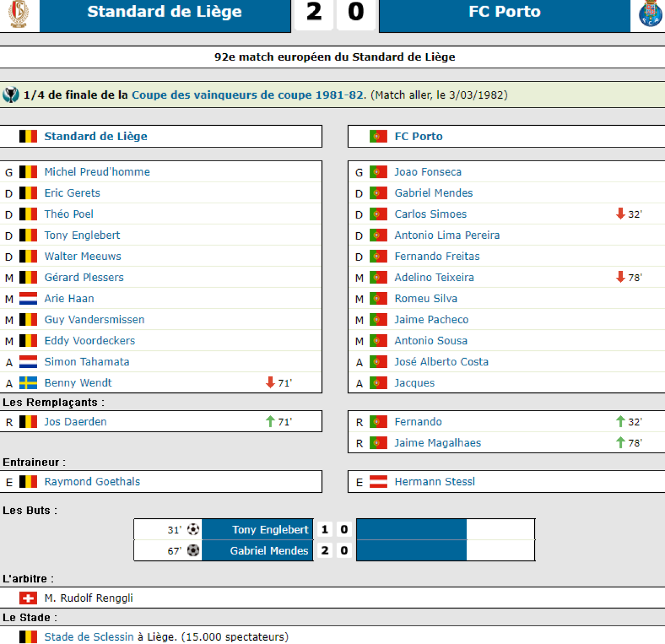Open the FC Porto team link
Viewport: 665px width, 644px height.
pyautogui.click(x=418, y=136)
